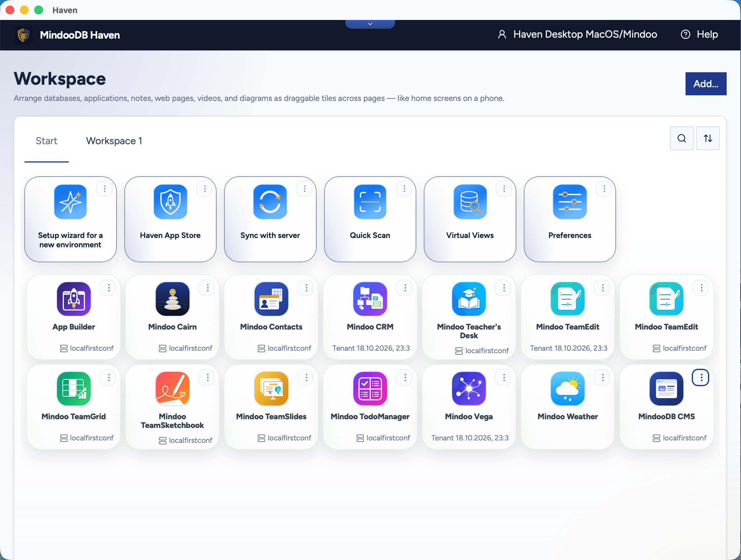Click the Add... button
This screenshot has width=741, height=560.
(x=705, y=84)
